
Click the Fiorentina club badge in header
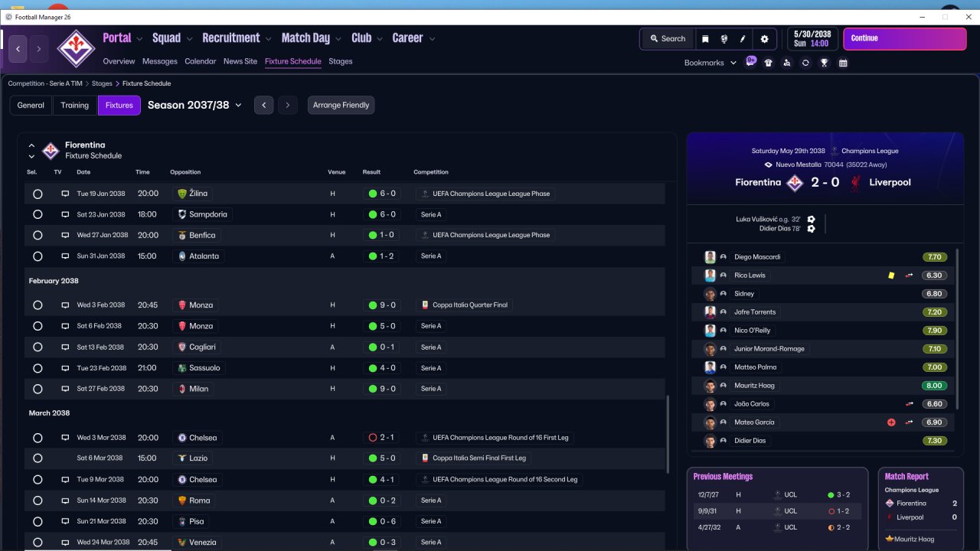coord(76,48)
